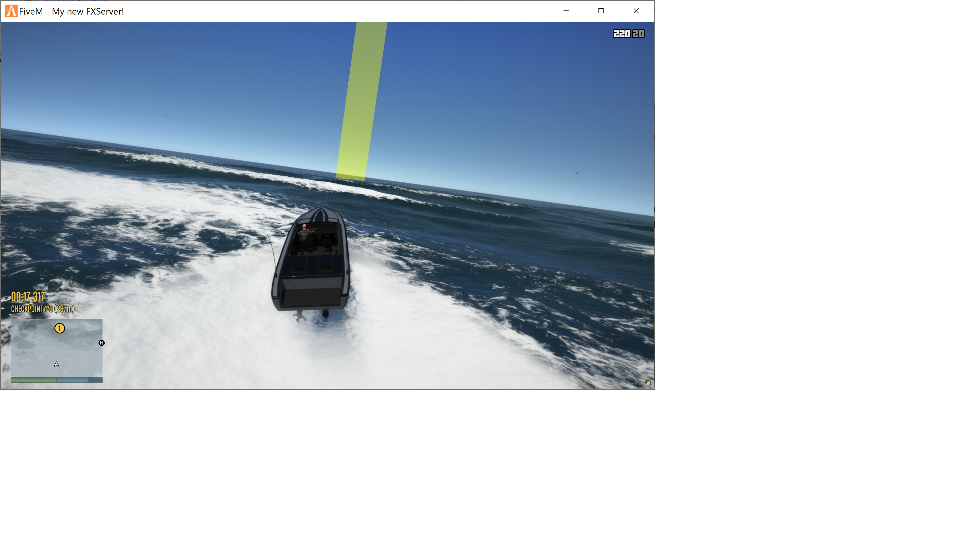Maximize the FiveM window
Screen dimensions: 980x551
(x=601, y=11)
